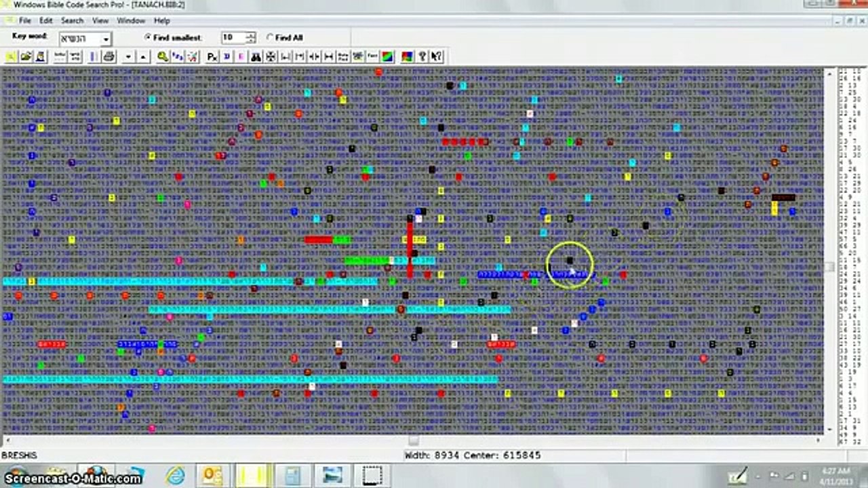Select the Find smallest radio button
The image size is (868, 488).
point(148,38)
